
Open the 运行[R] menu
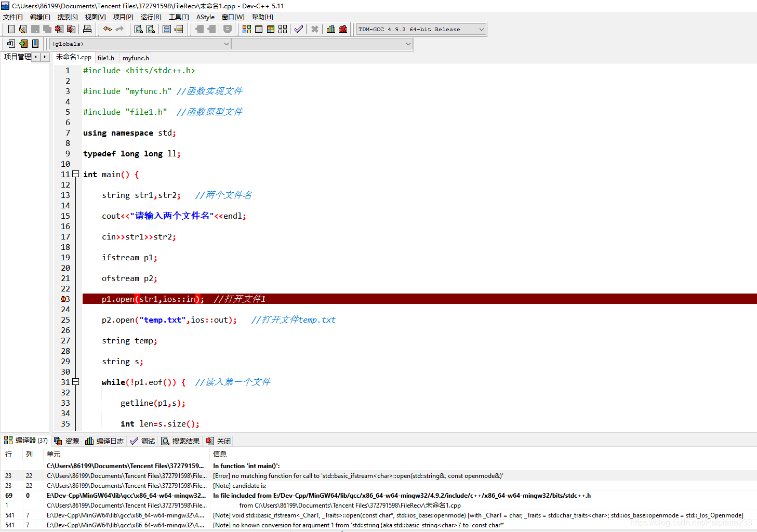(151, 17)
